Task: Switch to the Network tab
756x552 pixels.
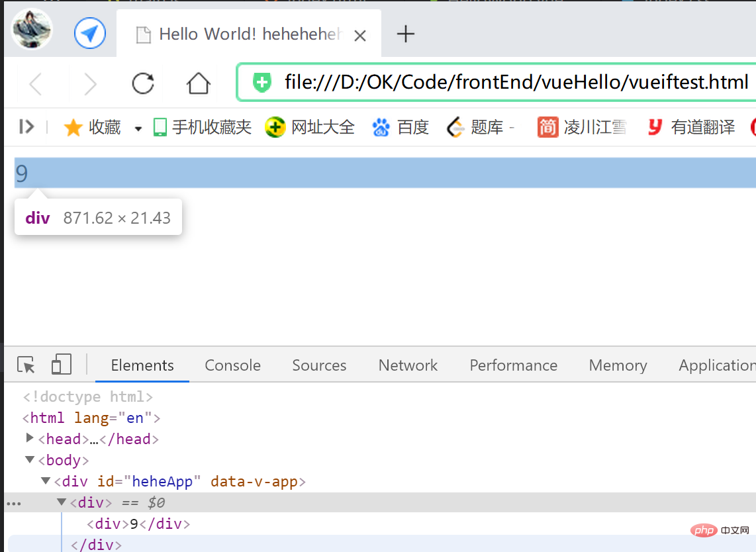Action: (x=408, y=365)
